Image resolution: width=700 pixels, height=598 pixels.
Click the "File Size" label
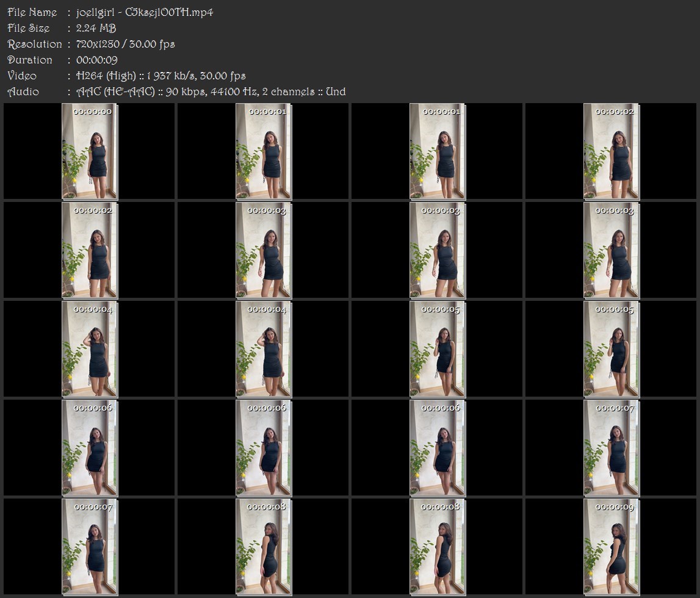[29, 28]
